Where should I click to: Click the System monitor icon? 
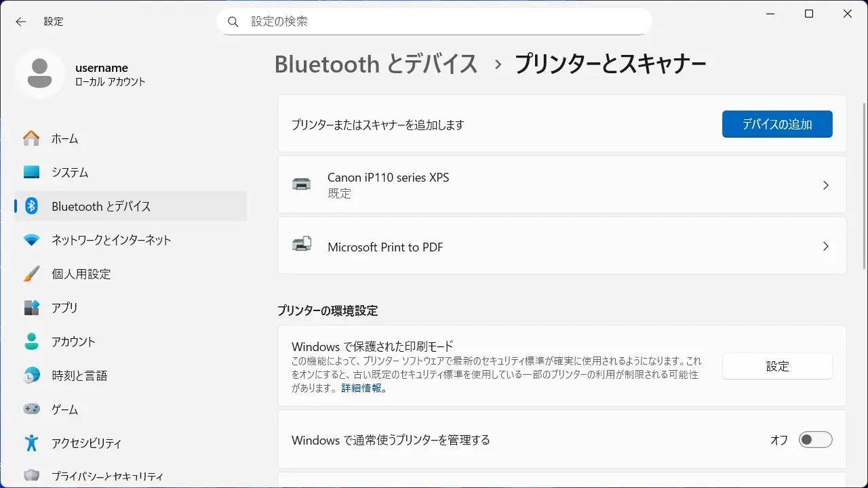tap(31, 172)
